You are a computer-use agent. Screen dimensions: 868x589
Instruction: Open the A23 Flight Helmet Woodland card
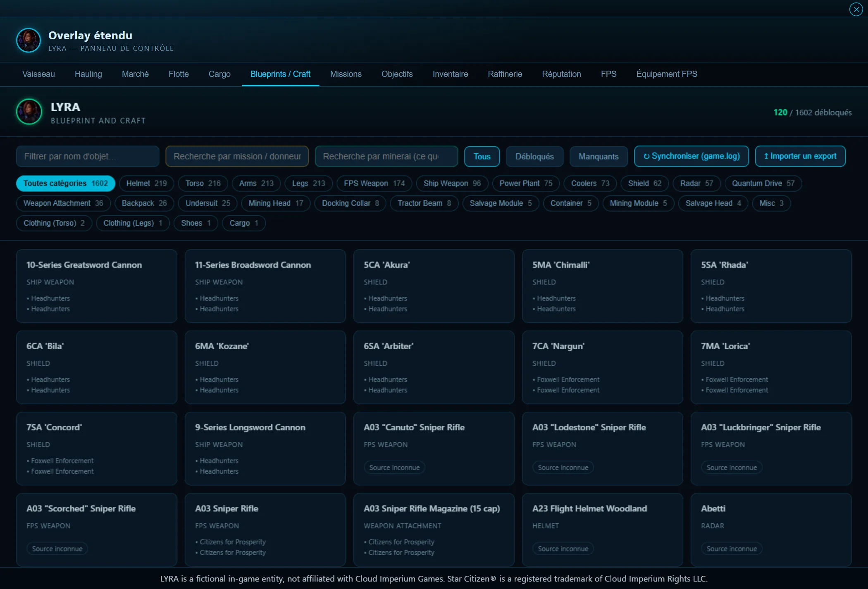(x=602, y=529)
